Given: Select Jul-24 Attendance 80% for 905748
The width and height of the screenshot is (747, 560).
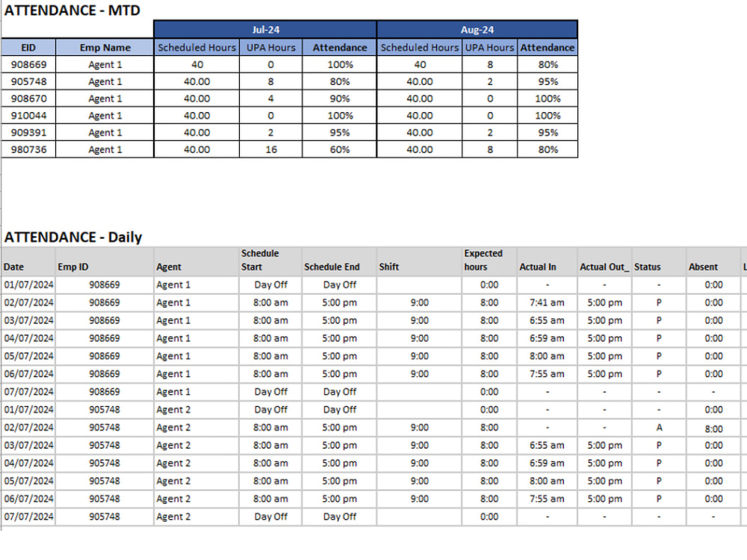Looking at the screenshot, I should tap(340, 81).
